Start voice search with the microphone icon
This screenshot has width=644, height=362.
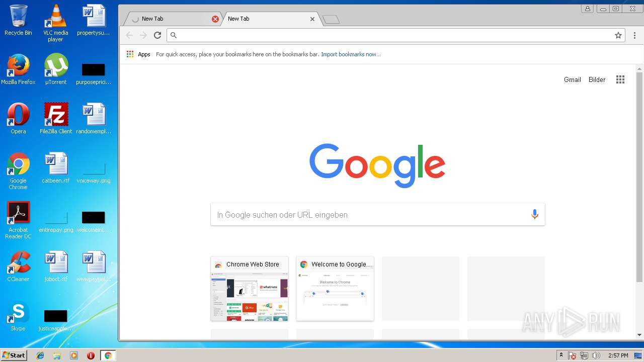pyautogui.click(x=535, y=215)
